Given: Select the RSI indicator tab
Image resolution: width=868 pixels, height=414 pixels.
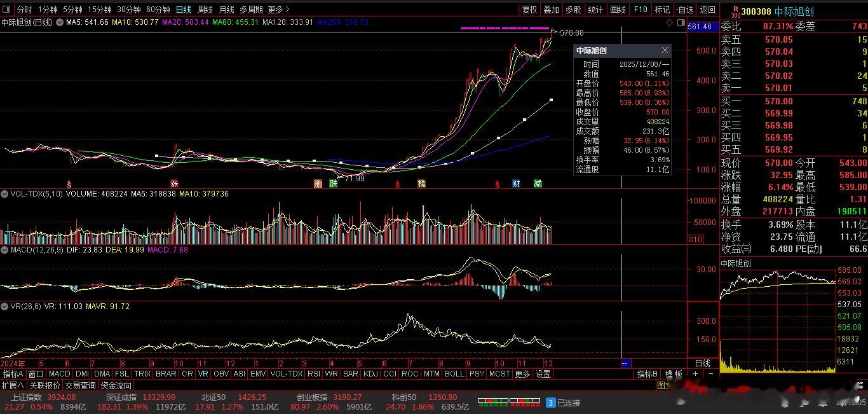Looking at the screenshot, I should tap(313, 374).
